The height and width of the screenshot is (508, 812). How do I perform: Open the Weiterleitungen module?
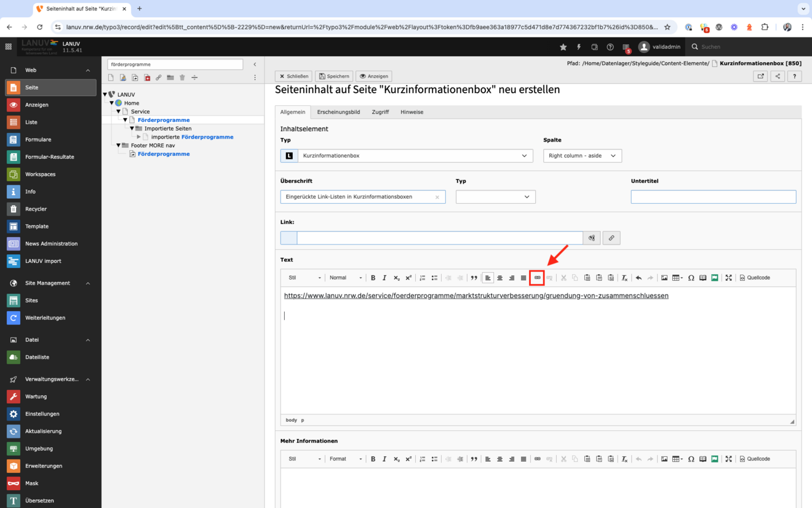pos(51,318)
